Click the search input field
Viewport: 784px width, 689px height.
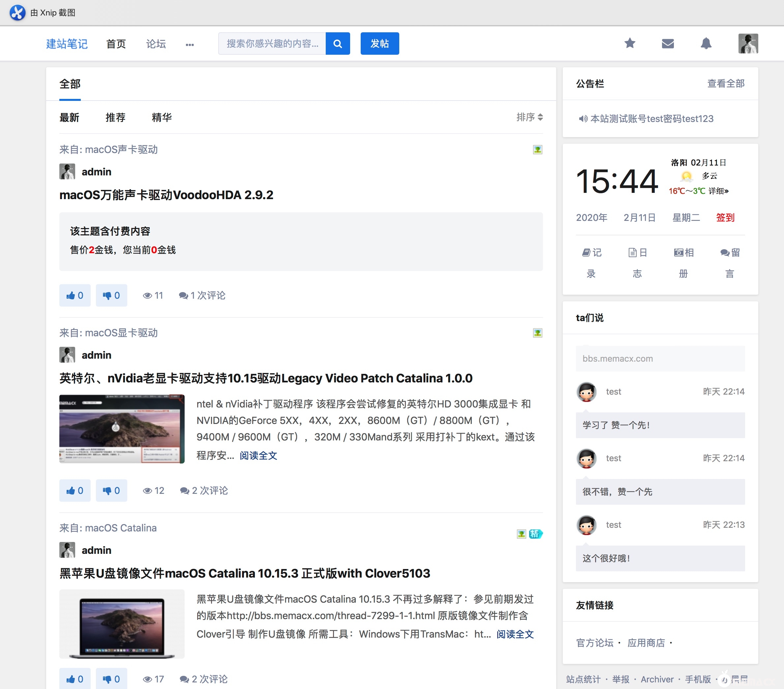tap(272, 43)
